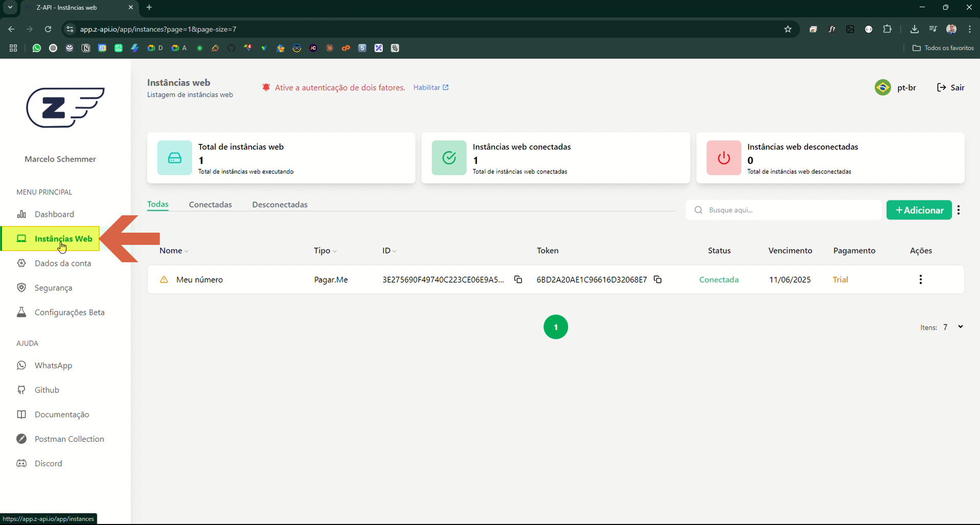Click the Meu número instance name
The height and width of the screenshot is (525, 980).
(x=200, y=280)
